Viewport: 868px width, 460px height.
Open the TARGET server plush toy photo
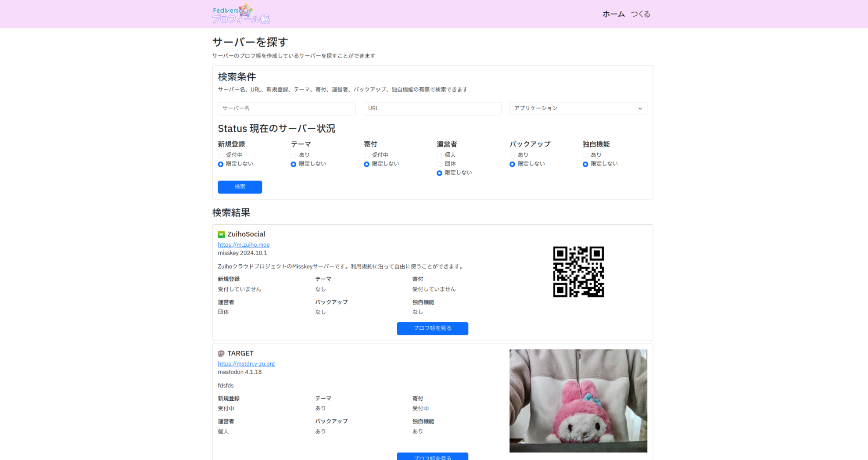point(578,400)
